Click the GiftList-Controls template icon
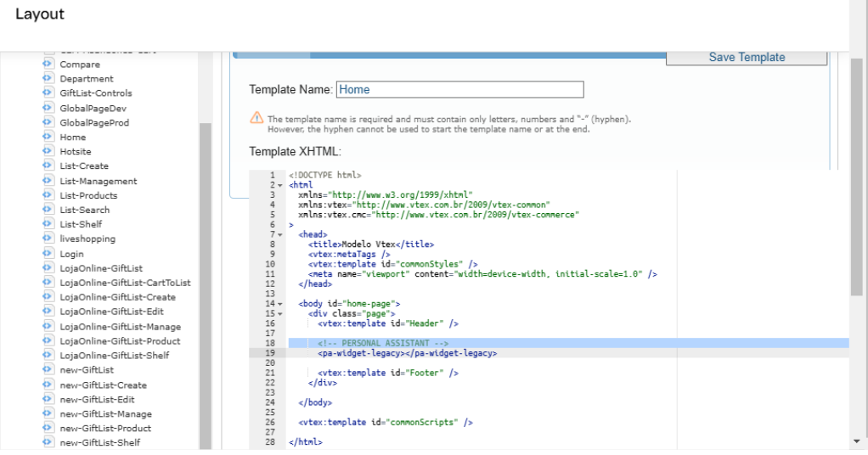This screenshot has width=868, height=455. (x=48, y=93)
